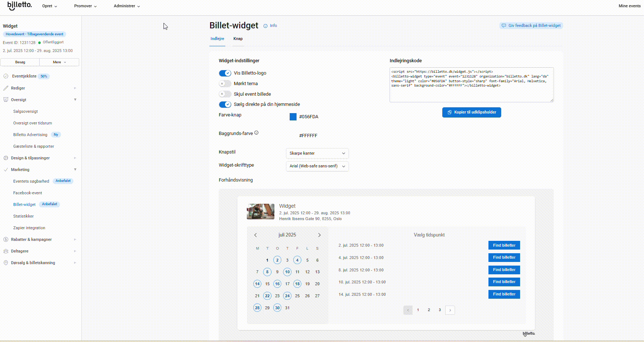Click inside the Indlejringskode text area
The height and width of the screenshot is (342, 644).
point(471,85)
